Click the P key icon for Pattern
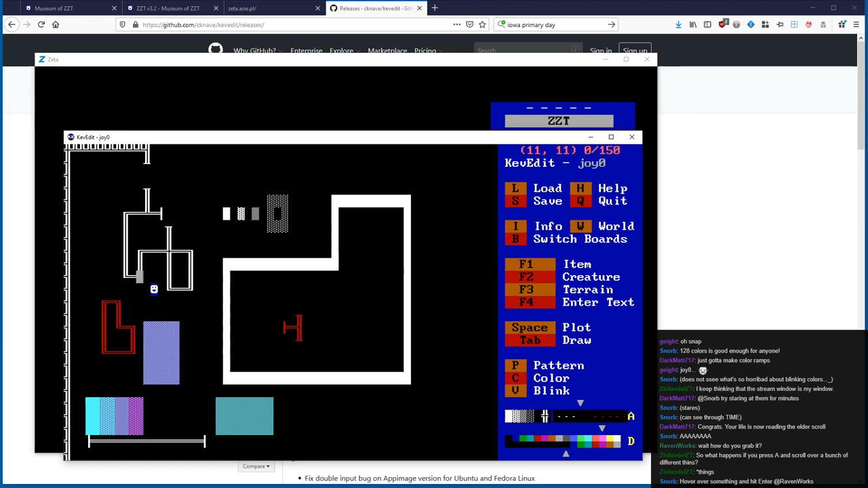868x488 pixels. point(515,365)
